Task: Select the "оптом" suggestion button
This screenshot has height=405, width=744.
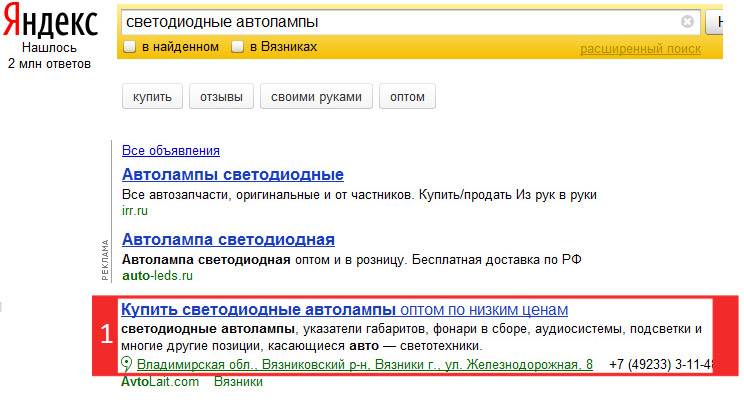Action: (x=407, y=97)
